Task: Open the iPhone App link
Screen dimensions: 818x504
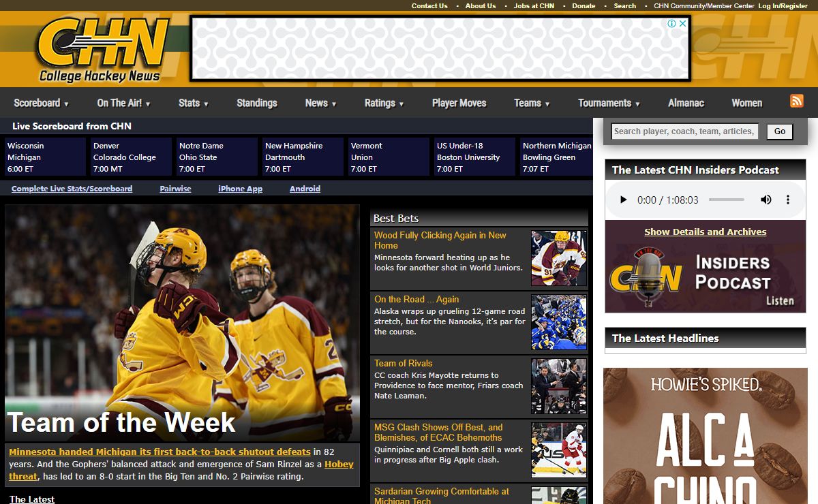Action: pos(240,189)
